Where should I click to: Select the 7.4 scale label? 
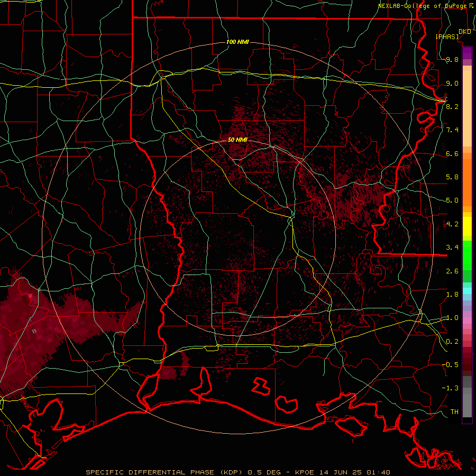(x=452, y=130)
